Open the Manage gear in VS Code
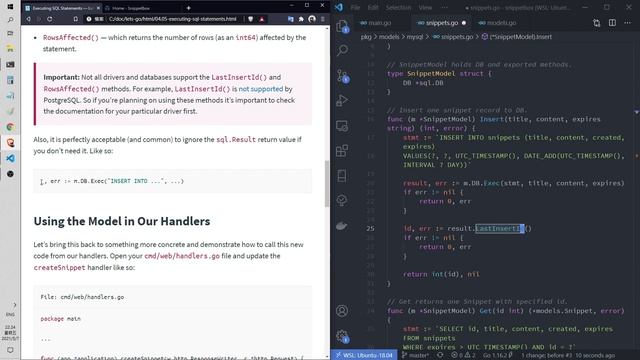Image resolution: width=640 pixels, height=360 pixels. pos(342,336)
